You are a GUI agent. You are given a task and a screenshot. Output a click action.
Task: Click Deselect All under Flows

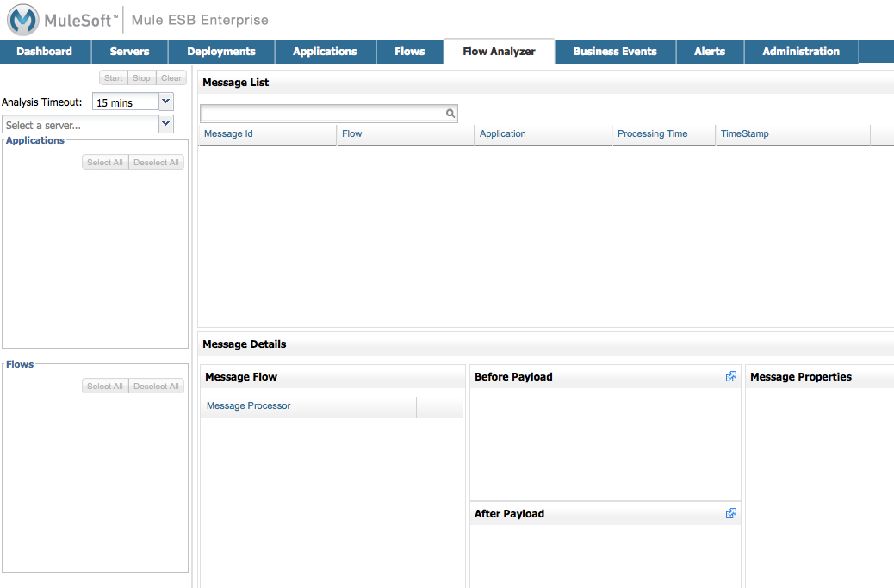tap(156, 387)
